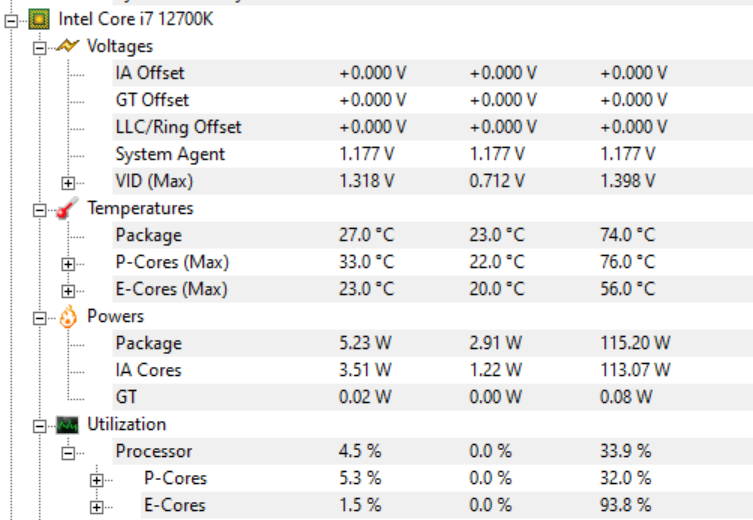Select the Intel Core i7 12700K label
The width and height of the screenshot is (753, 520).
click(136, 19)
